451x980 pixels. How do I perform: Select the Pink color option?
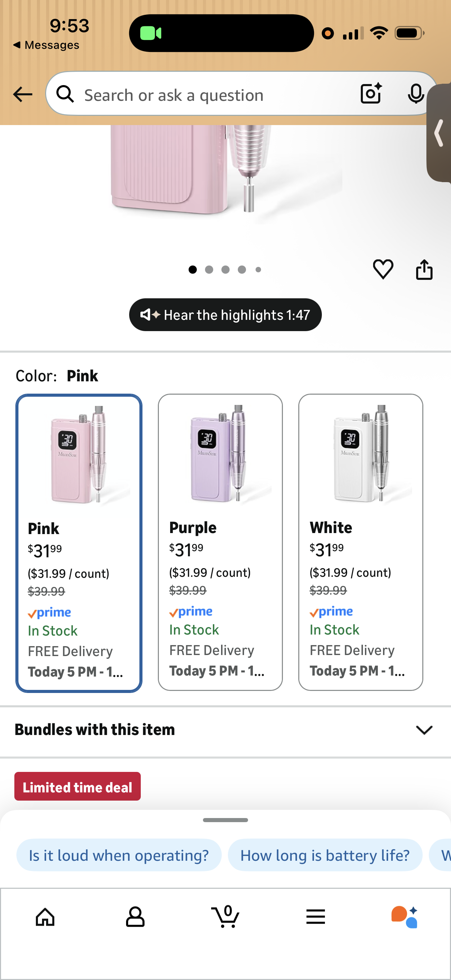click(79, 543)
